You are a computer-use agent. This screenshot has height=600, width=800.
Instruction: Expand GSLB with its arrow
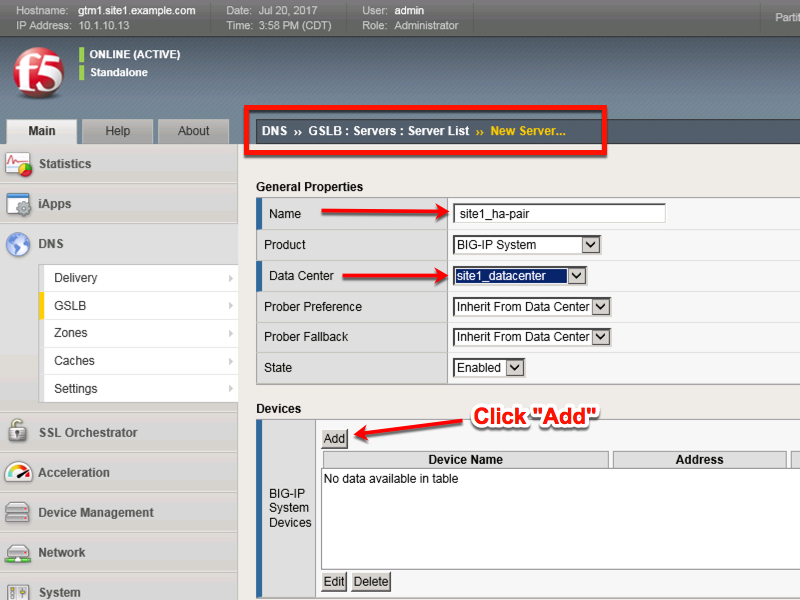(231, 306)
